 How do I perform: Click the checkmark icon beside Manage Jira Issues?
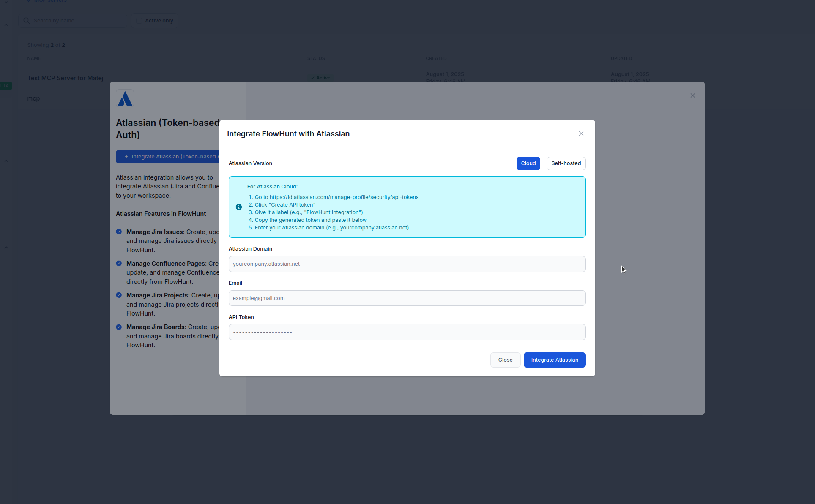click(119, 232)
